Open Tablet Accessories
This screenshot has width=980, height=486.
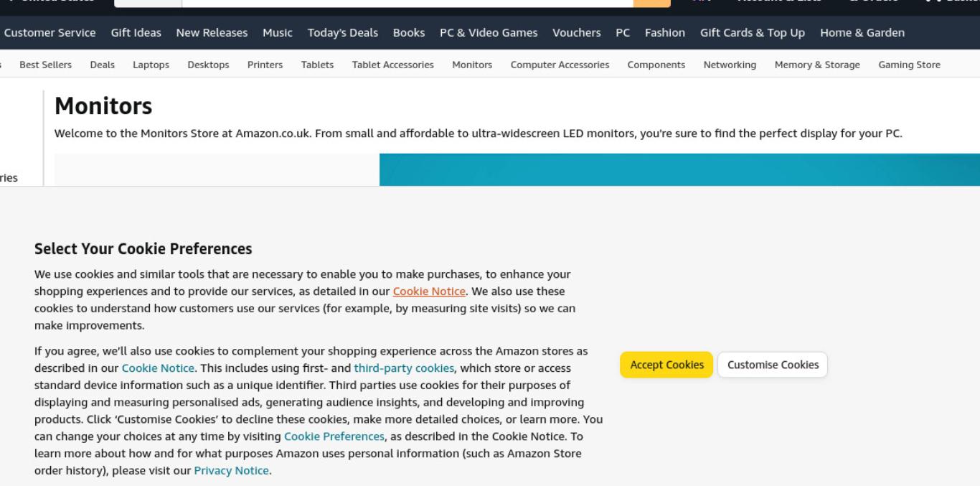pyautogui.click(x=392, y=65)
